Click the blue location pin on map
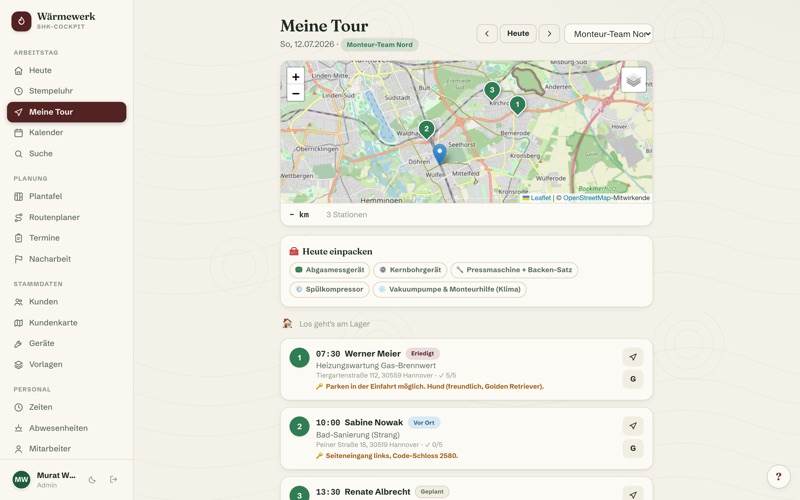The image size is (800, 500). point(439,154)
